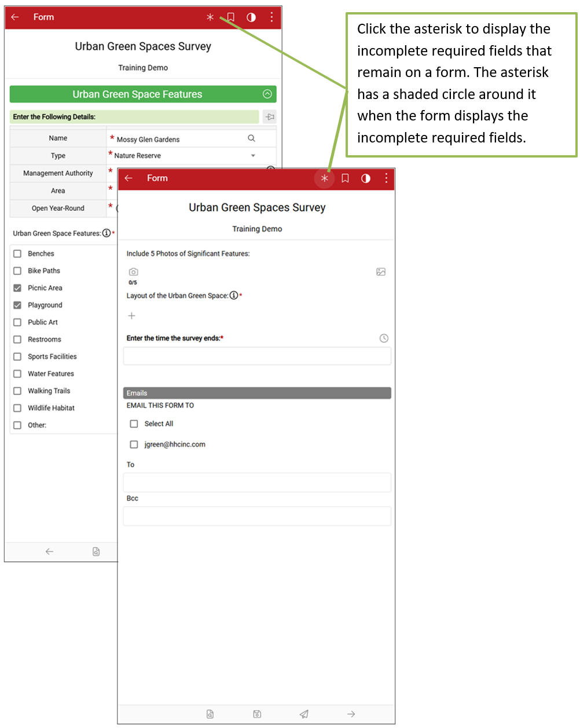
Task: Click the bookmark icon in back Form header
Action: point(230,17)
